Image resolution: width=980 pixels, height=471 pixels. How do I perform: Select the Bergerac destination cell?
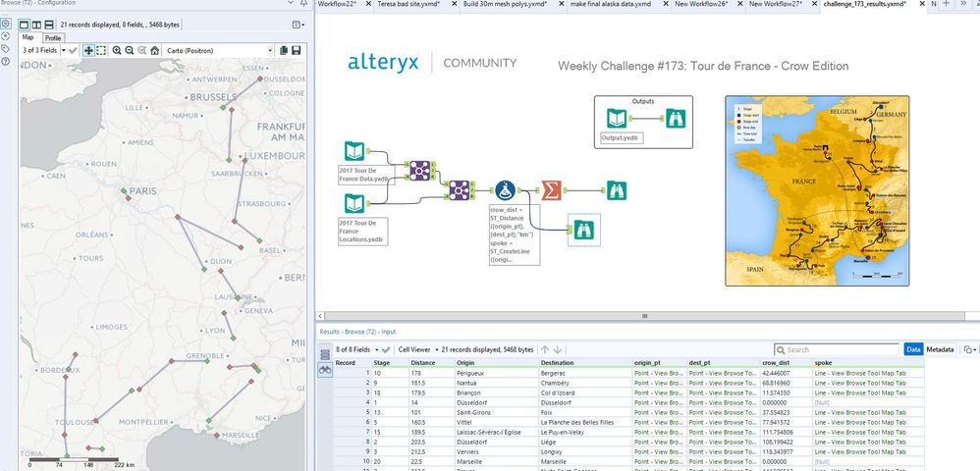[585, 373]
